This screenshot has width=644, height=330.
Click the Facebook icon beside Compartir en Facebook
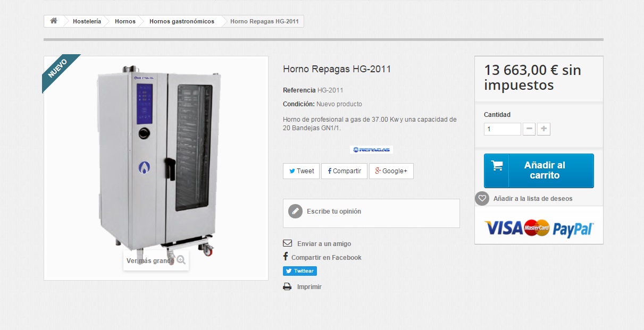286,257
